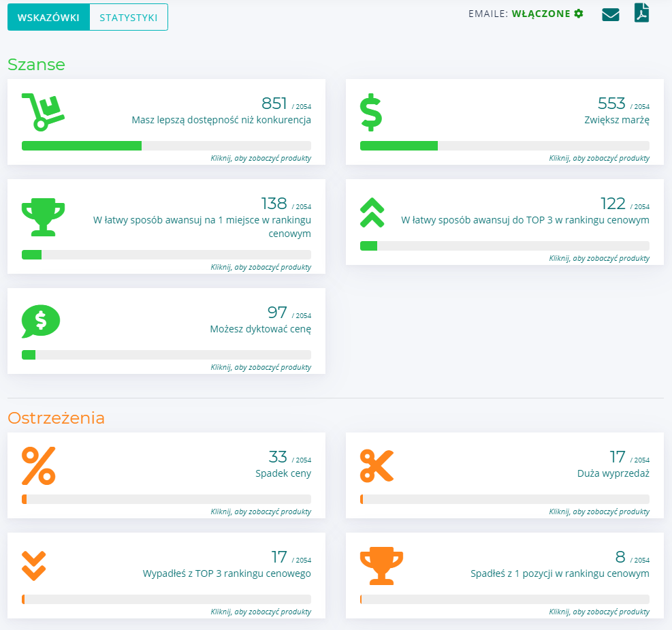This screenshot has height=630, width=672.
Task: Switch to the STATYSTYKI tab
Action: coord(128,18)
